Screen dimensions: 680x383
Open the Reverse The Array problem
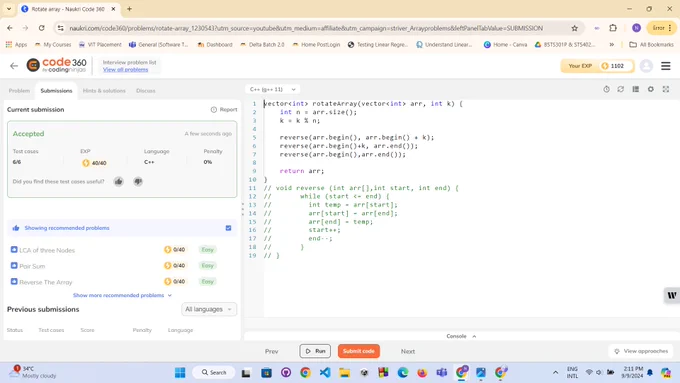tap(46, 282)
